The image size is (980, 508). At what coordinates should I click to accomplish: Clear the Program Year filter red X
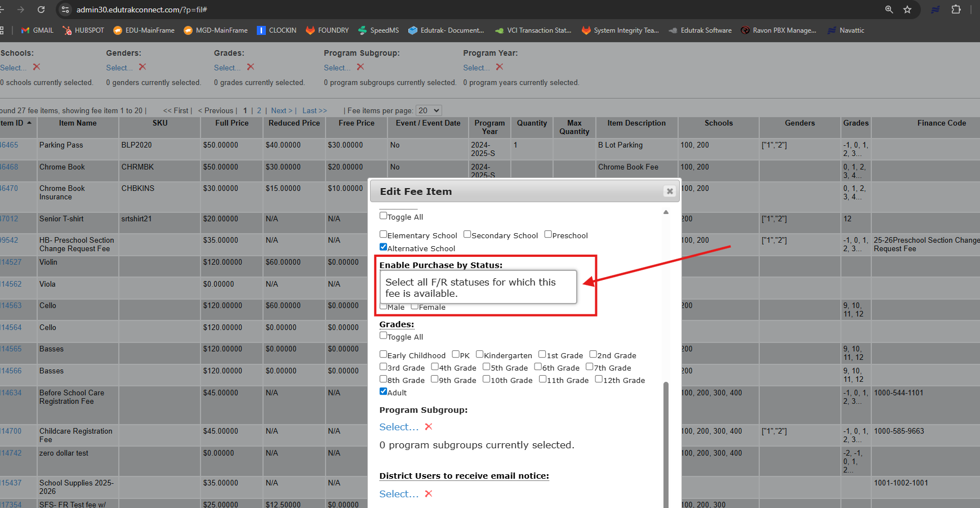tap(500, 67)
